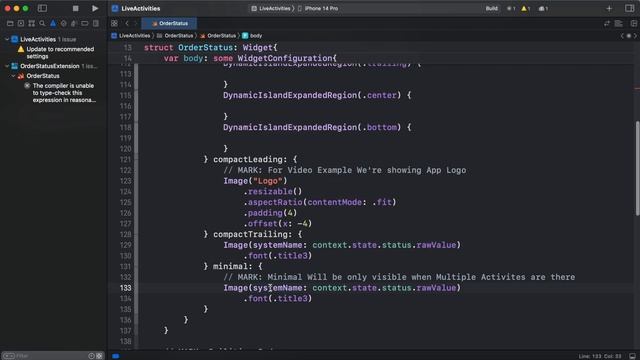The image size is (640, 360).
Task: Adjust editor options lines icon
Action: tap(619, 24)
